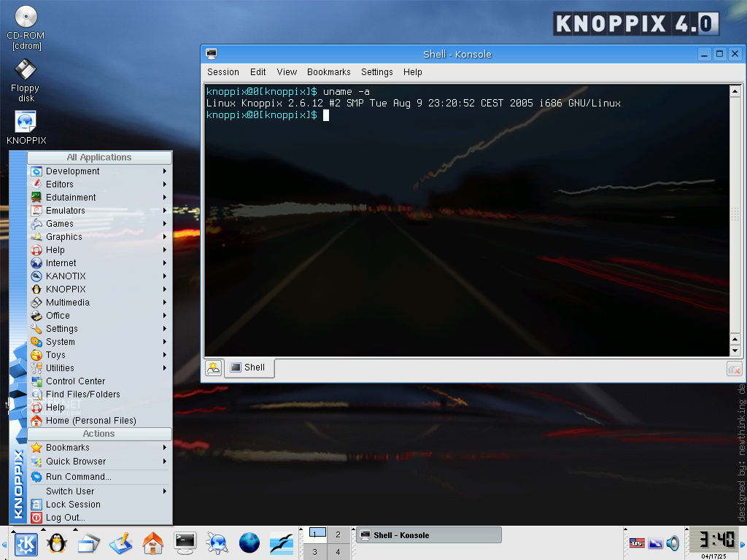Switch to virtual desktop 2
This screenshot has height=560, width=747.
338,534
